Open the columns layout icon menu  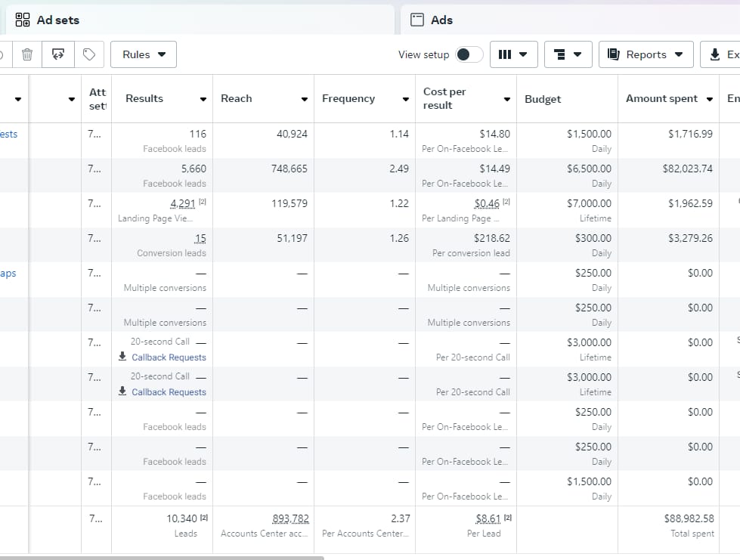[513, 54]
